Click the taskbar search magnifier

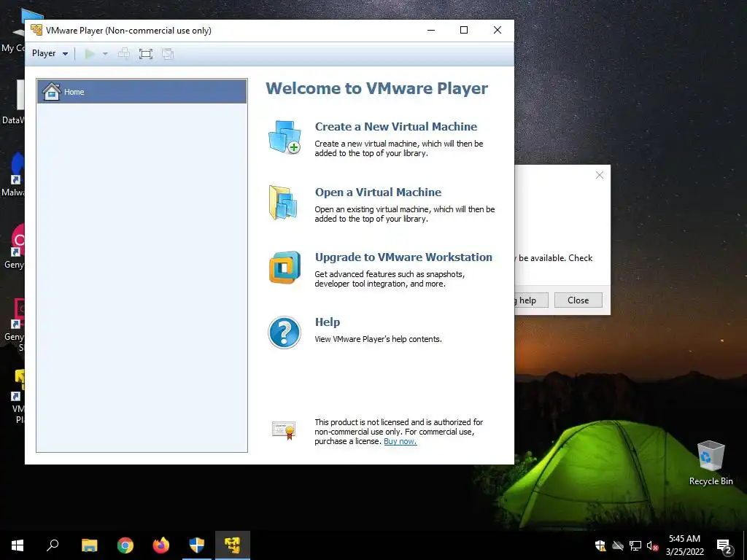pos(53,545)
